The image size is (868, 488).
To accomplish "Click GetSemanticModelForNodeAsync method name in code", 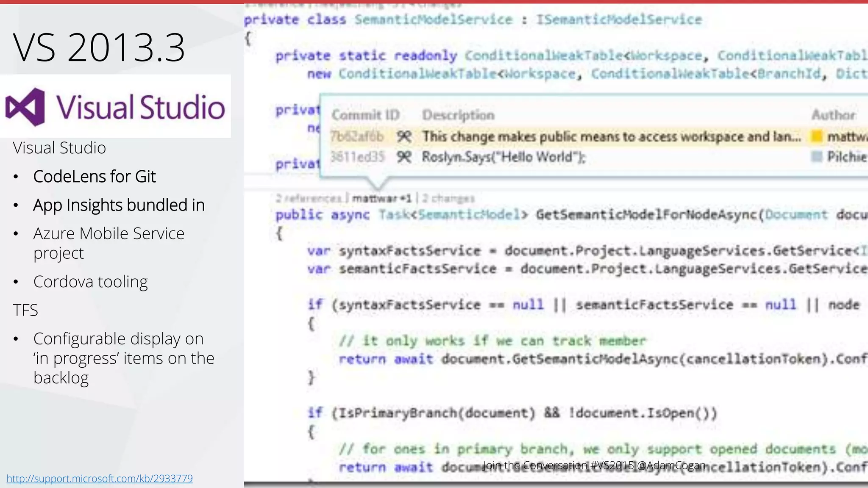I will [646, 215].
